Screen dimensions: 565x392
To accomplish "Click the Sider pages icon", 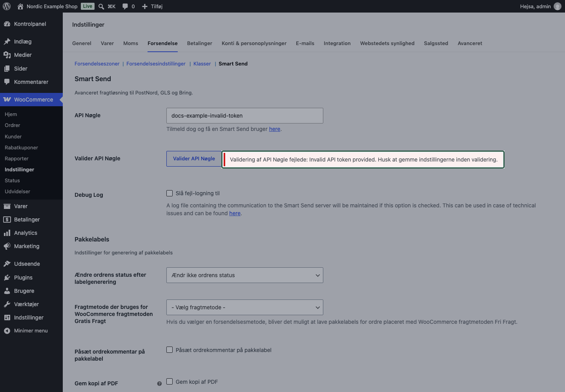I will pos(7,69).
